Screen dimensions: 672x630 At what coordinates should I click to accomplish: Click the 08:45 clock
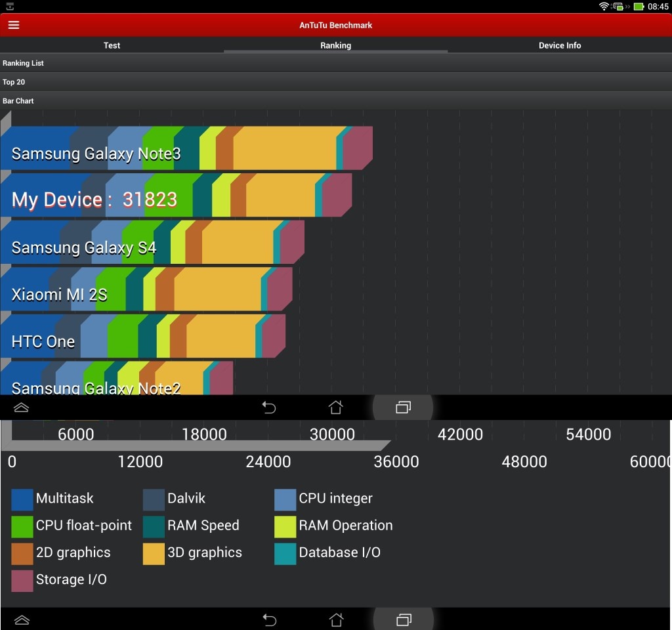(x=658, y=7)
